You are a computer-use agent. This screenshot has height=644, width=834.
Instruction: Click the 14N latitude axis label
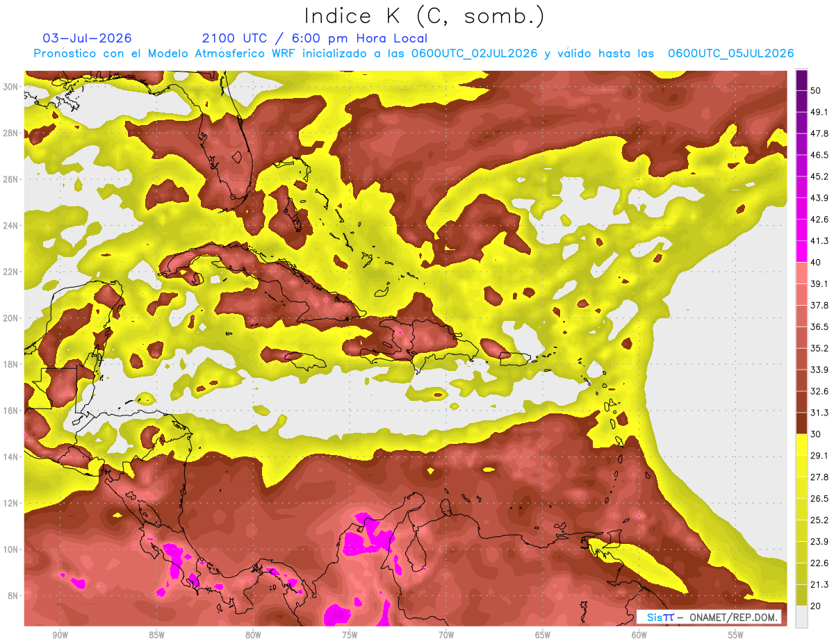(10, 456)
